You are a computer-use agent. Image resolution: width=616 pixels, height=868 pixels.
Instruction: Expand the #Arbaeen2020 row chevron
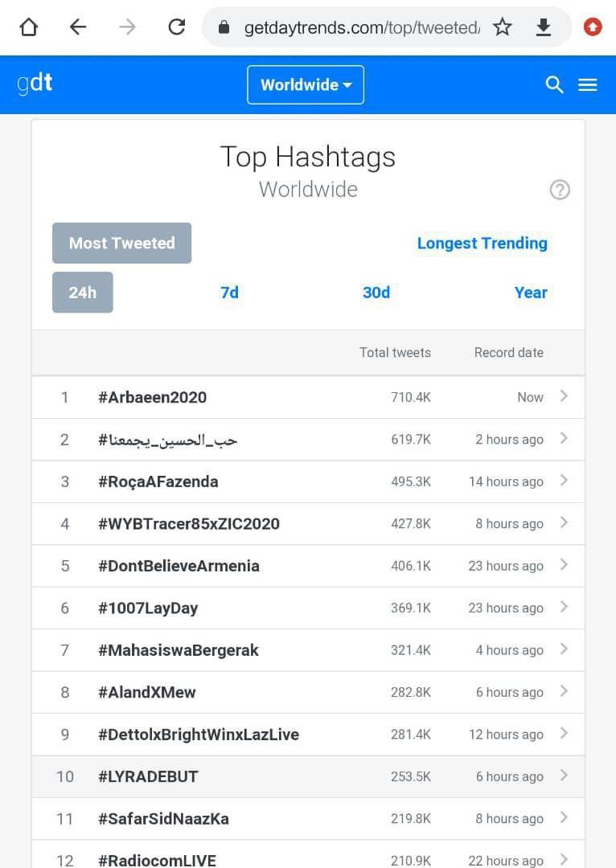pos(564,395)
